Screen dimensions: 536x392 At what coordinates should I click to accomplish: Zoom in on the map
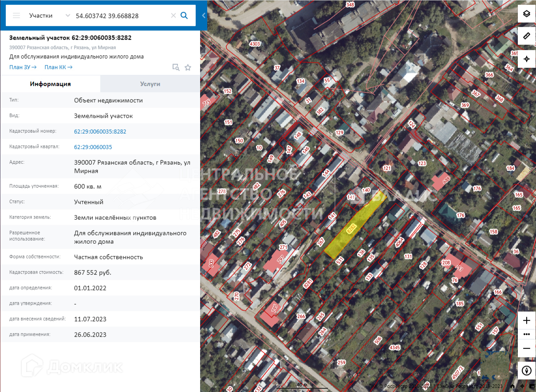coord(526,320)
